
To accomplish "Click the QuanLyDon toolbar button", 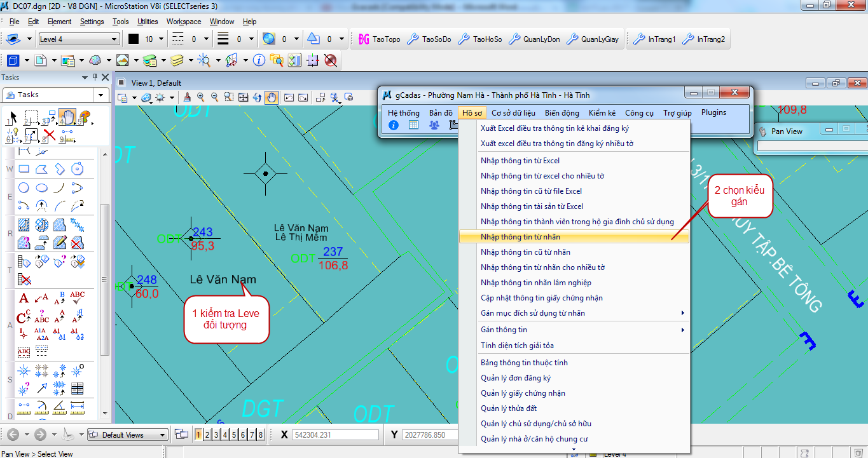I will pos(535,39).
